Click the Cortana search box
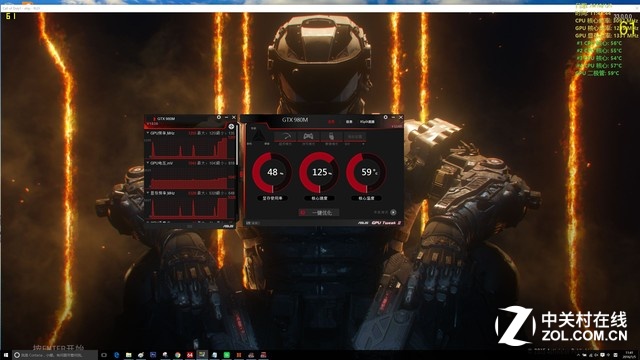The image size is (640, 360). (x=55, y=355)
